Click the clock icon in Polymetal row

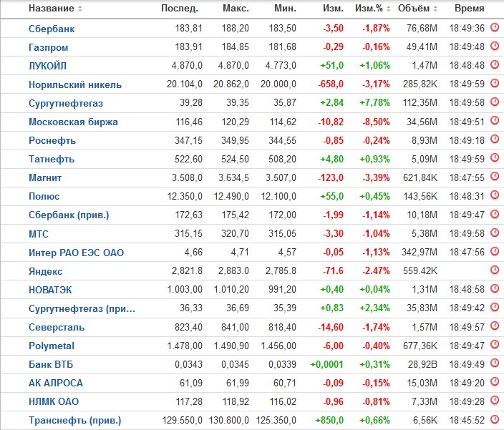click(x=495, y=344)
